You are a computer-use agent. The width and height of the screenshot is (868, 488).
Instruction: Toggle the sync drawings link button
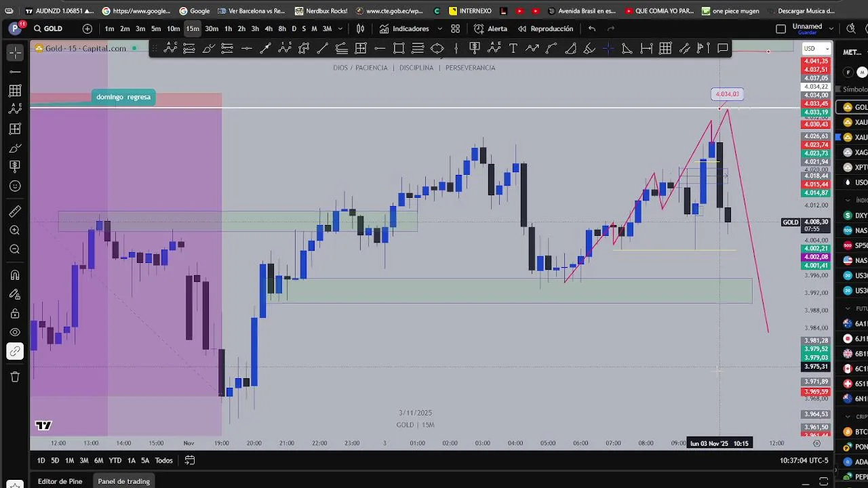point(15,351)
